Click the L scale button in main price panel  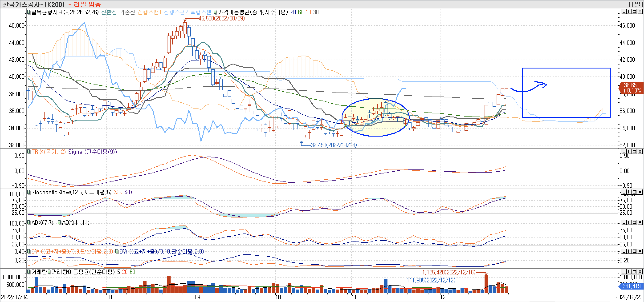pyautogui.click(x=624, y=12)
